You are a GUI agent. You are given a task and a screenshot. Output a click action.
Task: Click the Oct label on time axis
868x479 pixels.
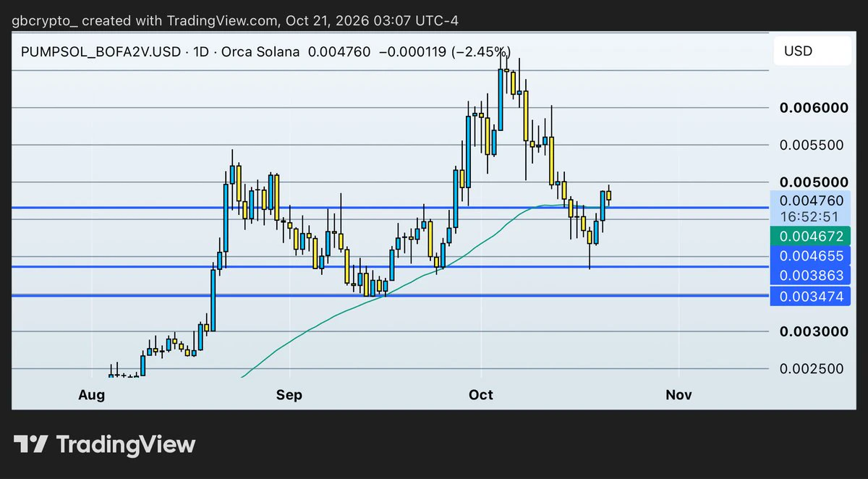tap(480, 394)
